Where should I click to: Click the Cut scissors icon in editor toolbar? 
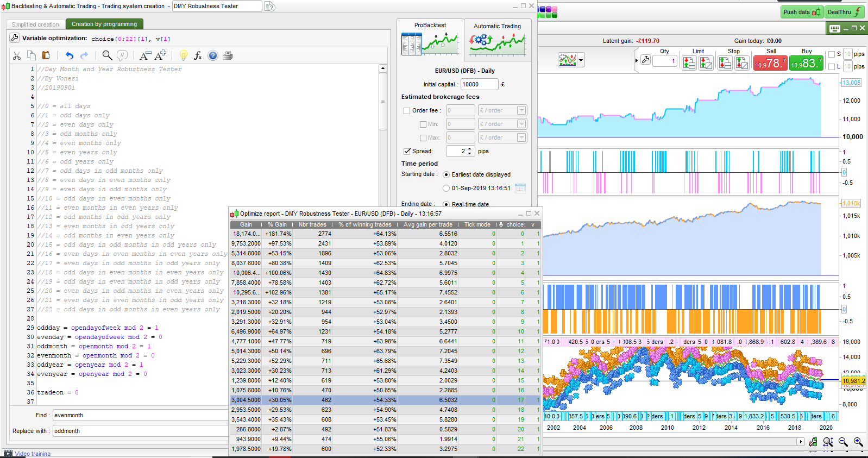coord(17,55)
